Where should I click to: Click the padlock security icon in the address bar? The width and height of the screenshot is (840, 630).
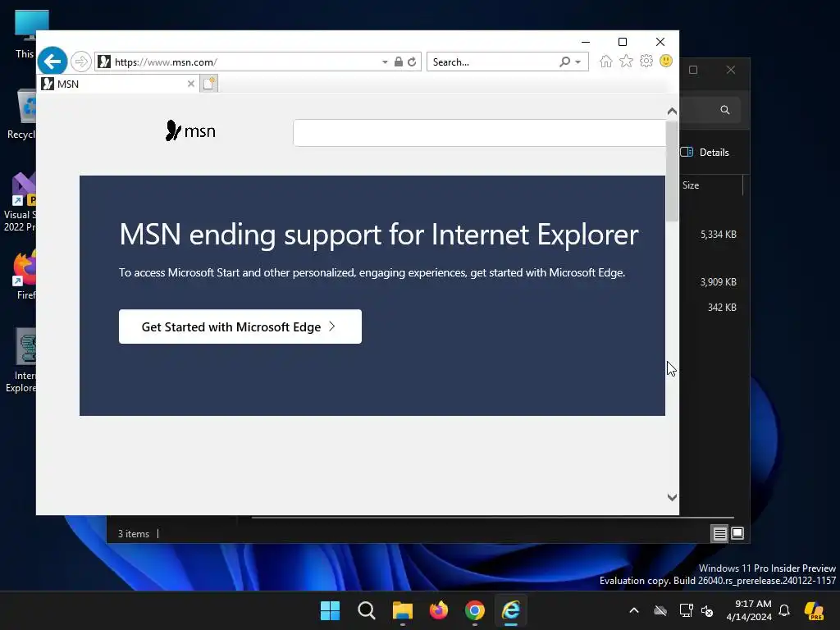[398, 62]
